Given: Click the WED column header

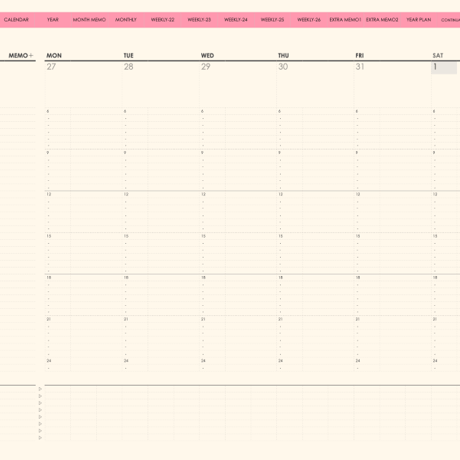Looking at the screenshot, I should [x=207, y=56].
